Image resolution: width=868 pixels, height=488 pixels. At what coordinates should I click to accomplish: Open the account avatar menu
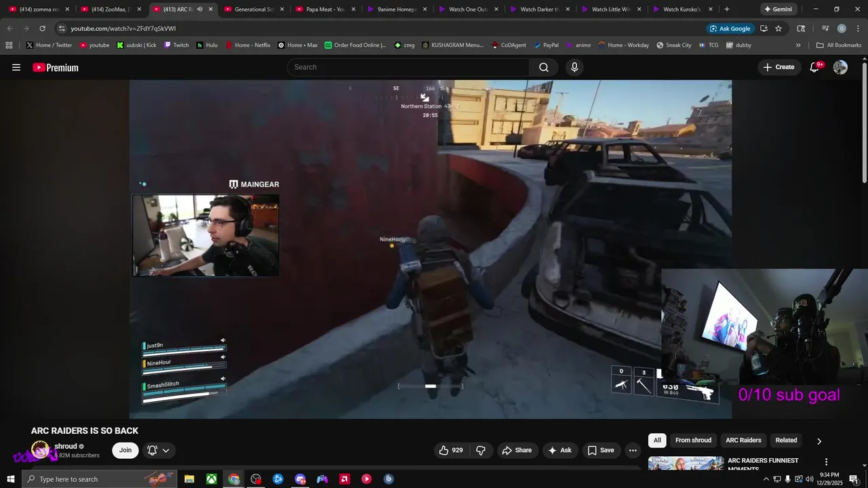[840, 67]
